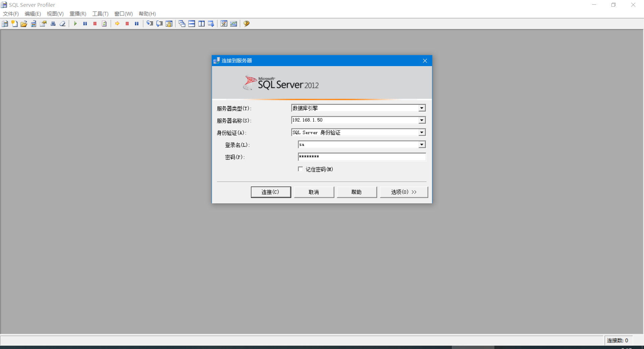Click the 密码 password input field
The image size is (644, 349).
pyautogui.click(x=362, y=157)
